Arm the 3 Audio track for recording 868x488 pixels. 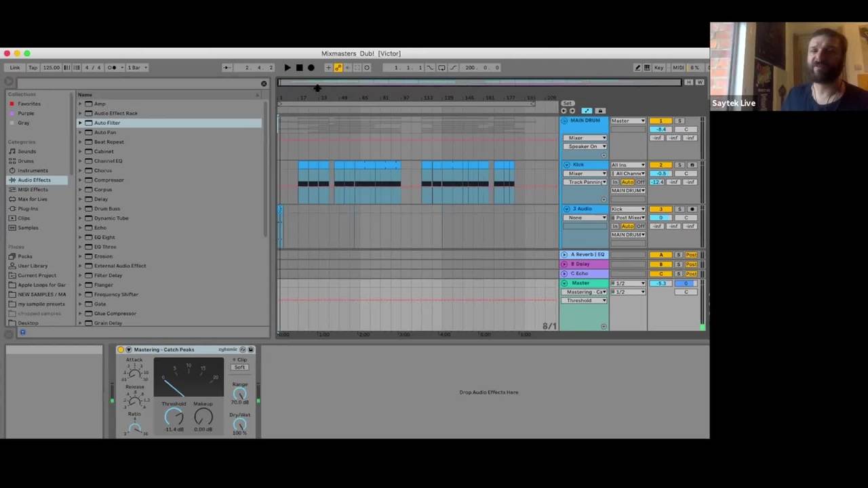pos(692,209)
